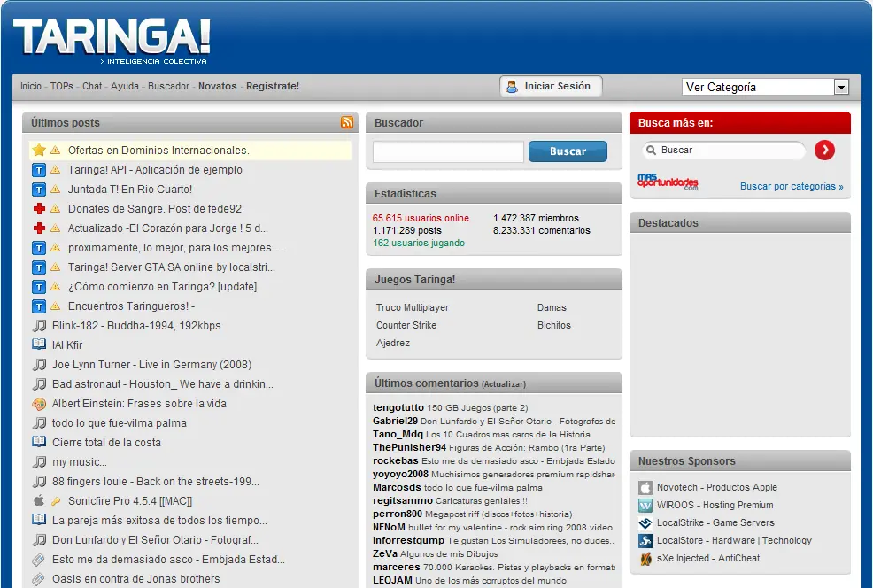Click the tag icon beside Esto me da demasiado asco
The width and height of the screenshot is (873, 588).
point(38,559)
